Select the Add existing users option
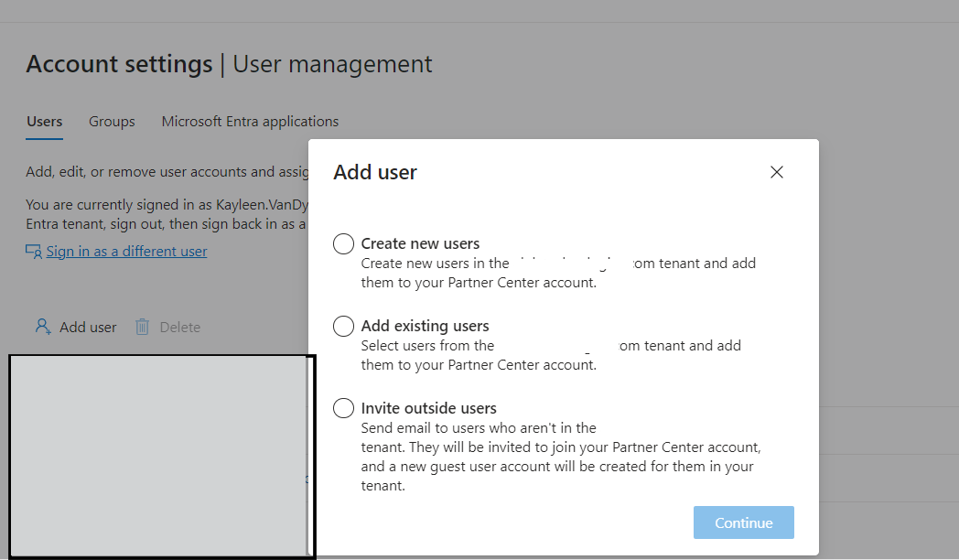This screenshot has width=959, height=560. click(343, 326)
